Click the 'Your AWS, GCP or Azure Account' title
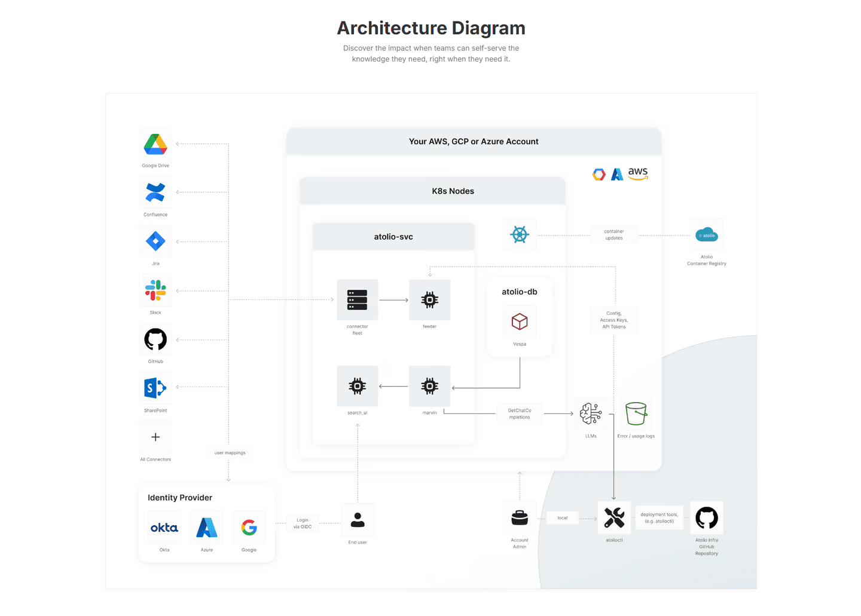The width and height of the screenshot is (861, 616). [474, 142]
